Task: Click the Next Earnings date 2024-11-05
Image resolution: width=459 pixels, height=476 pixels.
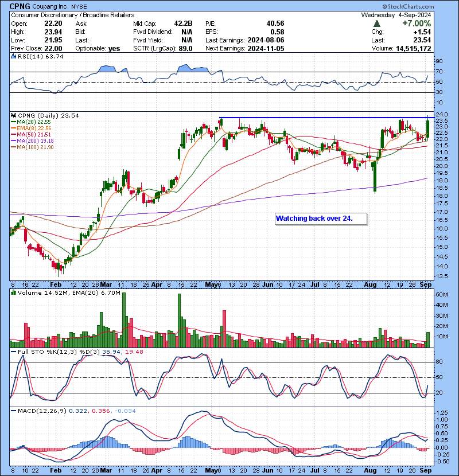Action: pos(266,49)
